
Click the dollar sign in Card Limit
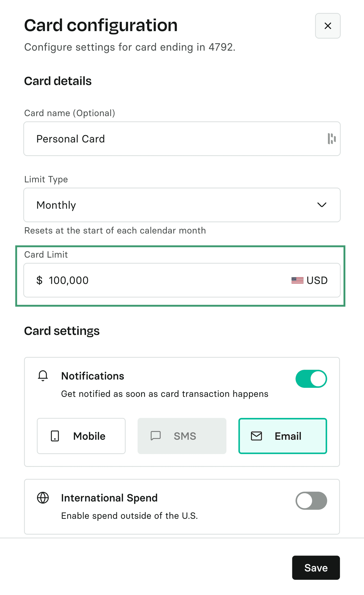click(39, 280)
